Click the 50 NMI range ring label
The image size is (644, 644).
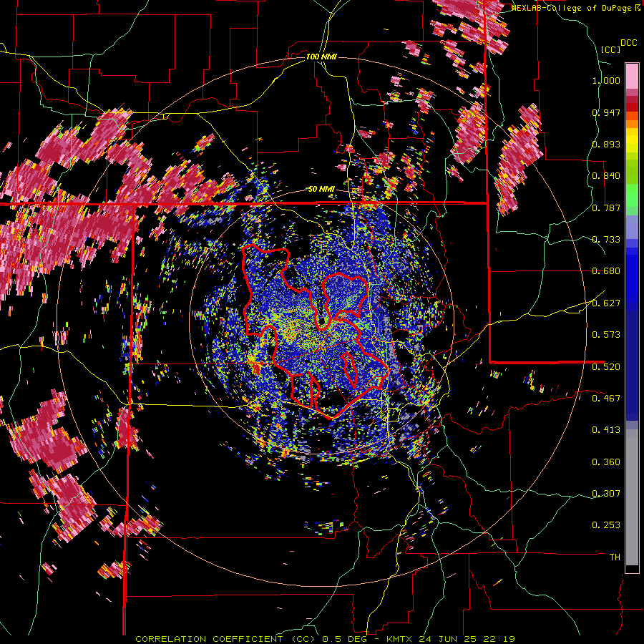tap(321, 190)
